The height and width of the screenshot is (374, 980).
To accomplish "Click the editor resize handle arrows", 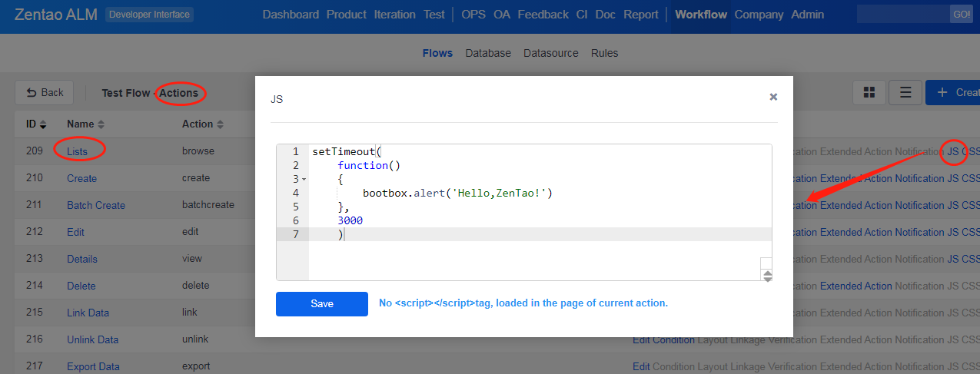I will 766,276.
